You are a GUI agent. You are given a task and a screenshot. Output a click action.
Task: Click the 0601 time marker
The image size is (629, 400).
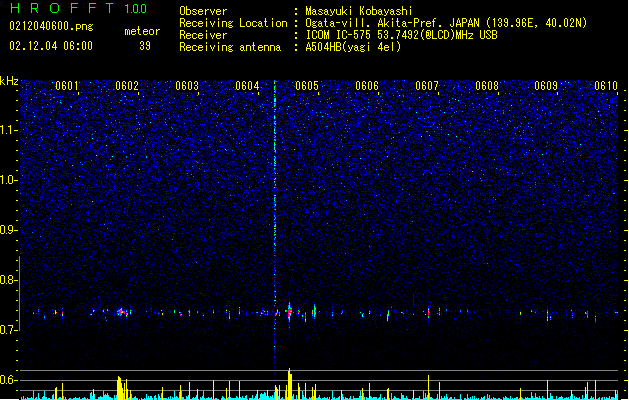coord(67,86)
